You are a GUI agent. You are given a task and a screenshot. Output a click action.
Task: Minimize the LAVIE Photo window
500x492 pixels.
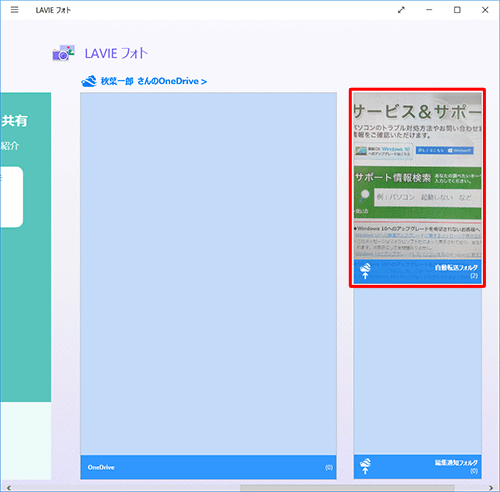[429, 10]
